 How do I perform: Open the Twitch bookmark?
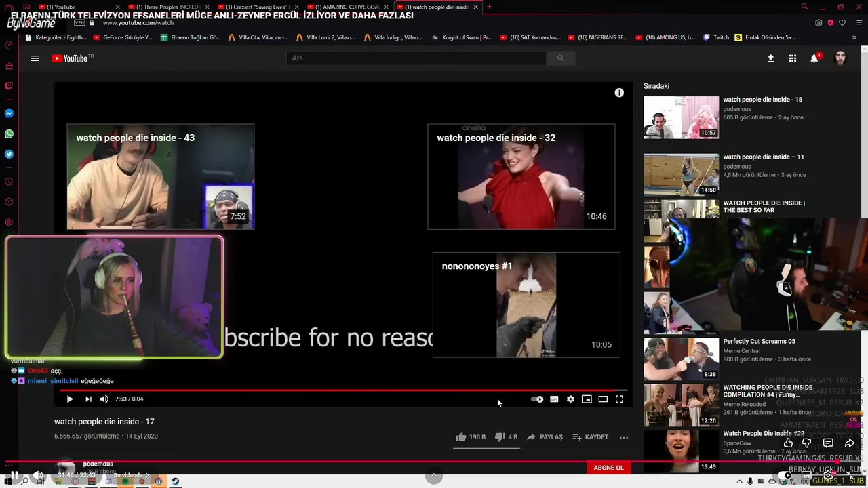(x=715, y=37)
